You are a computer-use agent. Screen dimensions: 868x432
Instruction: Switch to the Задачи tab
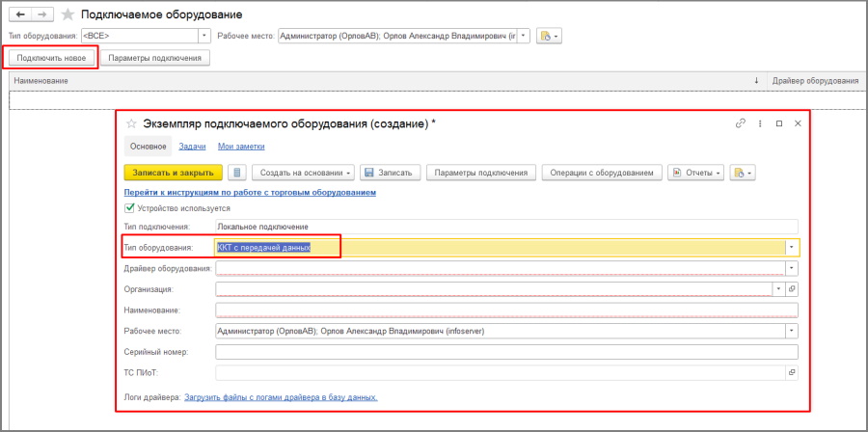pos(193,146)
